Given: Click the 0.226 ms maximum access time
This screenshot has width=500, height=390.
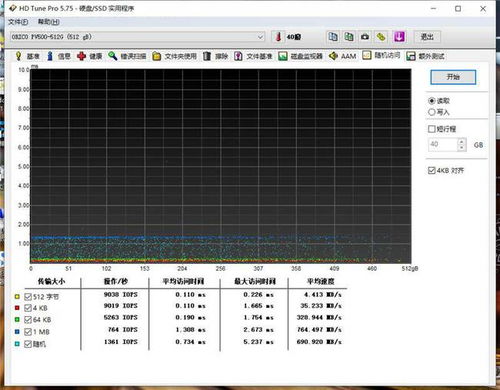Looking at the screenshot, I should click(x=259, y=295).
